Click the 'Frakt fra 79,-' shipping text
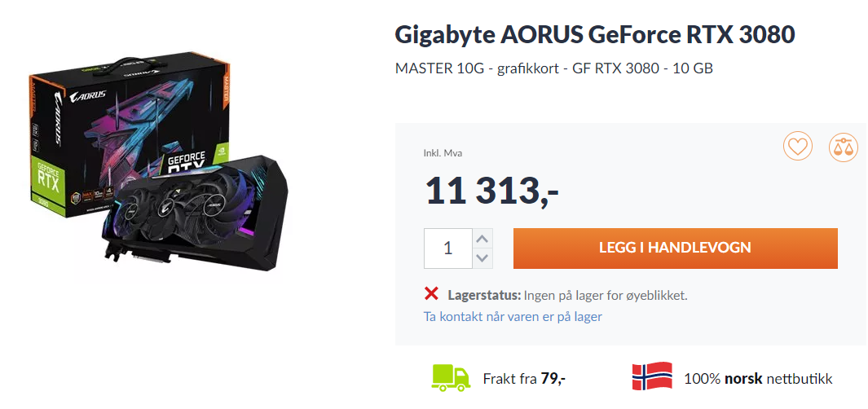Screen dimensions: 868x409 click(524, 379)
